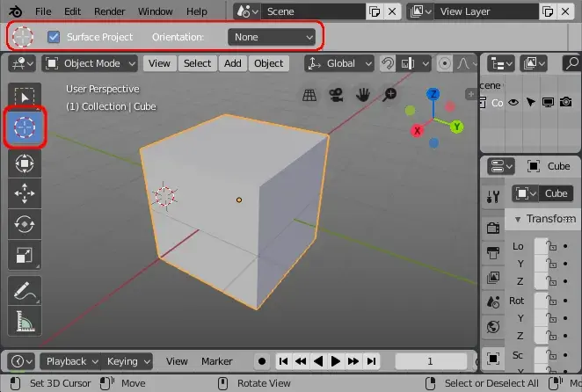Select the Measure tool

coord(25,321)
